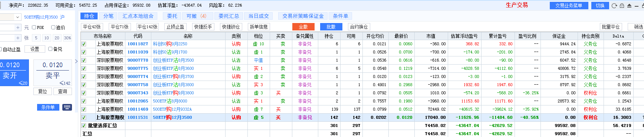Viewport: 644px width, 137px height.
Task: Open the on-screen keyboard icon
Action: click(67, 107)
